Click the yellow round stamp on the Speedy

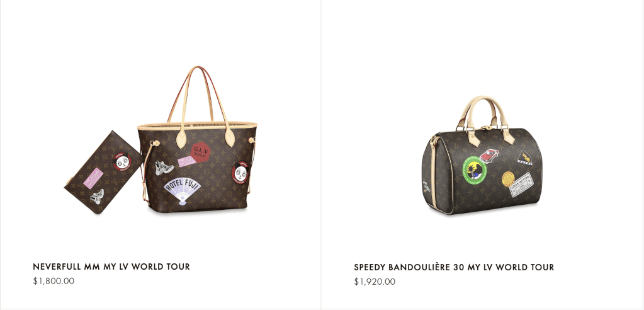click(x=508, y=179)
